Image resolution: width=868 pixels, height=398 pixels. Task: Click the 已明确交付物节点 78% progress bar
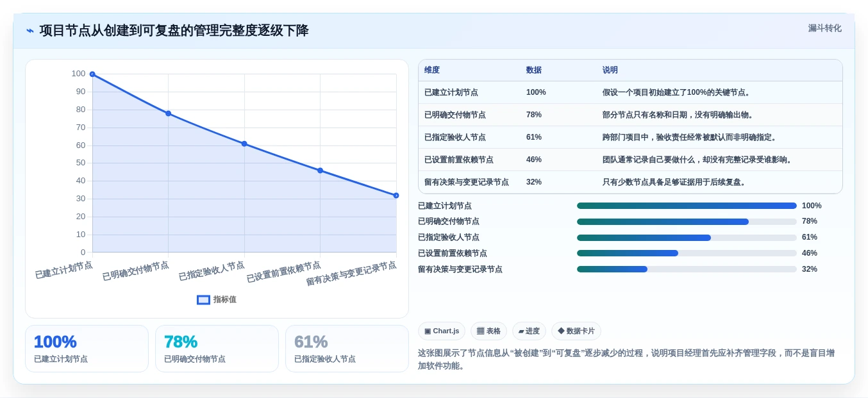pos(687,222)
